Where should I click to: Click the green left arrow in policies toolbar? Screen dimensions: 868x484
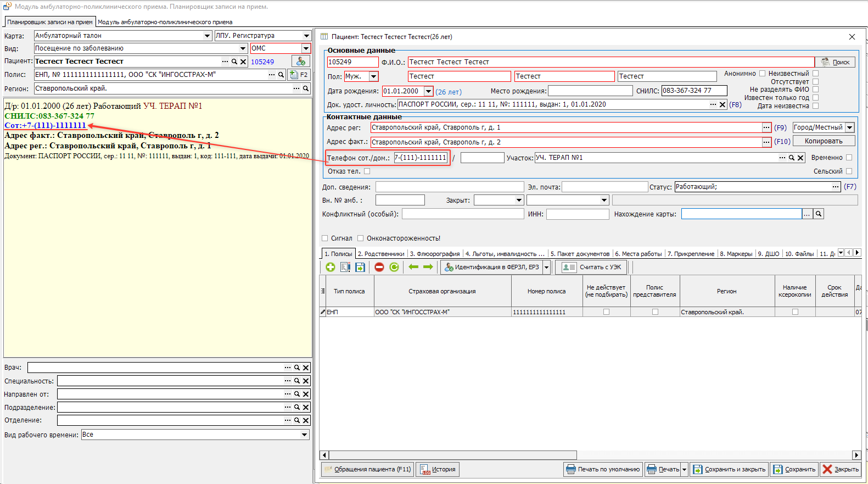coord(413,267)
